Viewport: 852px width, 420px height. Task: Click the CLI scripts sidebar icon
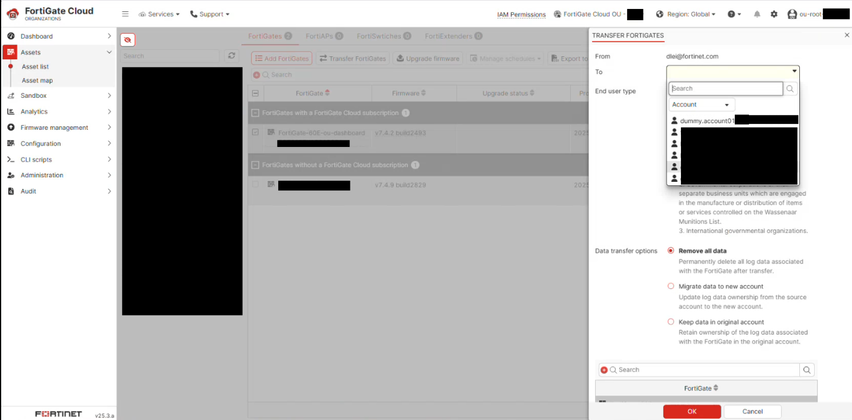[10, 160]
